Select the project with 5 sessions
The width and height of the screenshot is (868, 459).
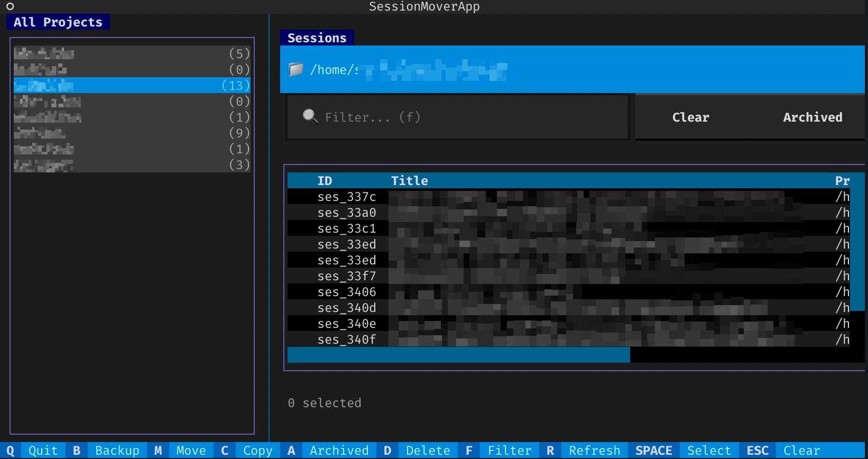(x=132, y=53)
